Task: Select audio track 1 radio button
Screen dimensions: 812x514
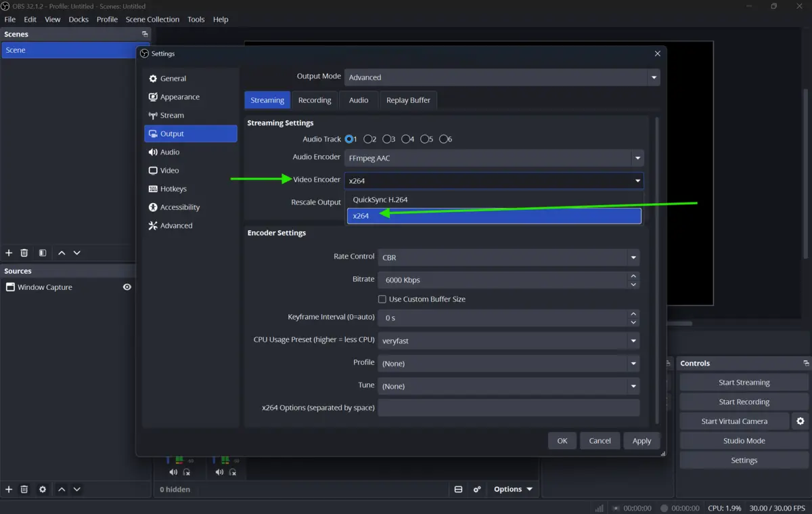Action: pyautogui.click(x=349, y=139)
